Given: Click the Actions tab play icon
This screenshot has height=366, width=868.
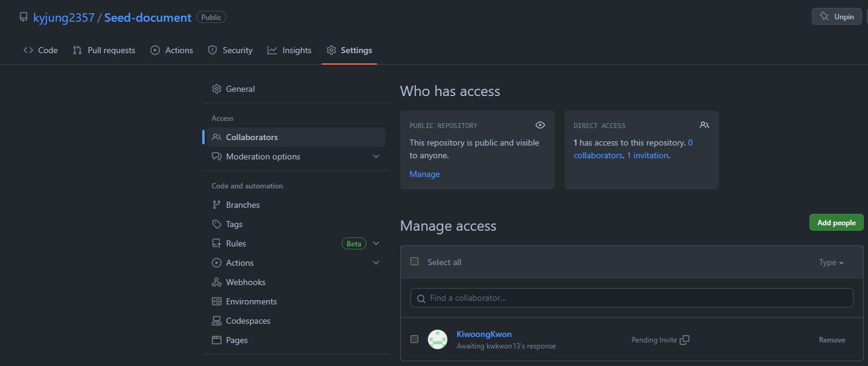Looking at the screenshot, I should tap(155, 50).
